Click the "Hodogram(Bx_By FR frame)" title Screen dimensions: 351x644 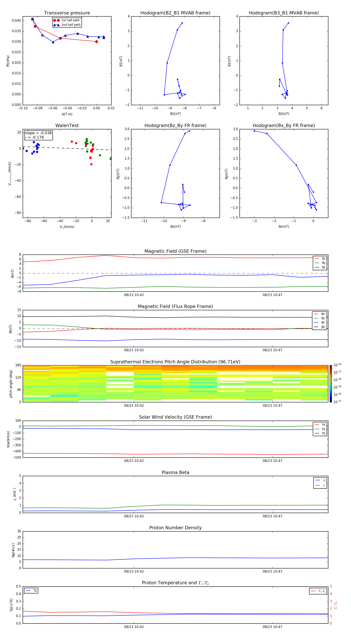(284, 125)
